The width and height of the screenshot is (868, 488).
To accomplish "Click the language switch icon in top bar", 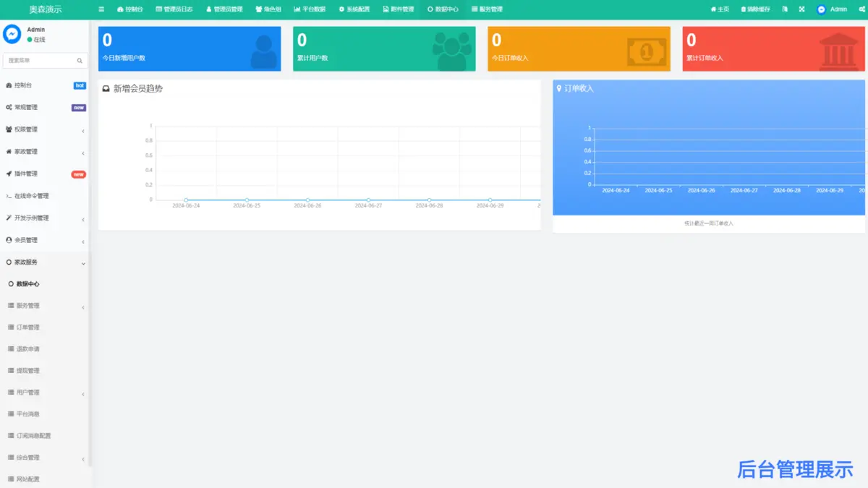I will 785,9.
